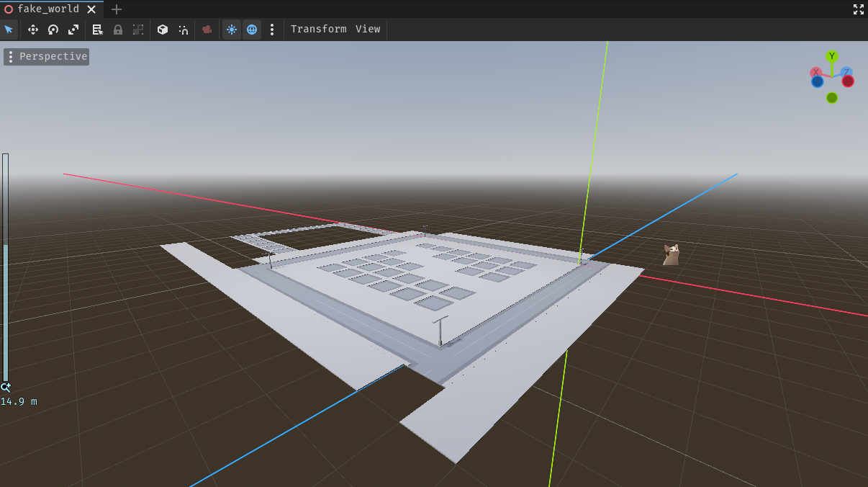Switch to the Rotate mode tool
The height and width of the screenshot is (487, 868).
pyautogui.click(x=53, y=30)
